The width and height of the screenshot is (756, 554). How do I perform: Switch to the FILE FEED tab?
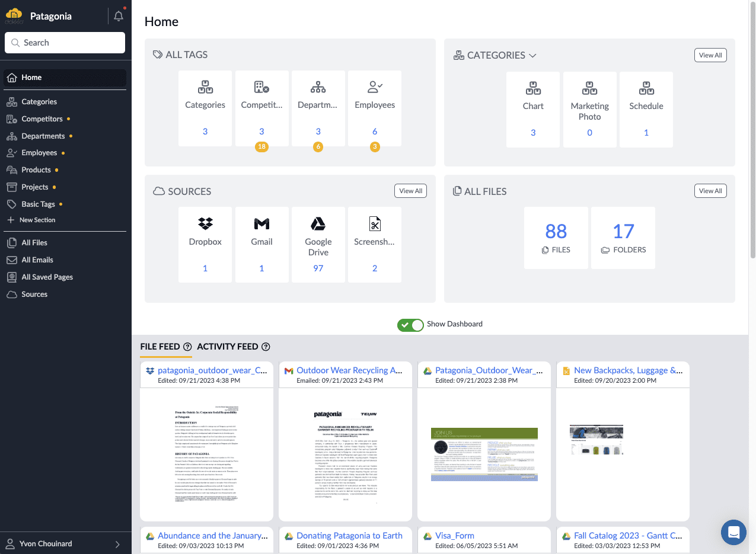tap(160, 347)
